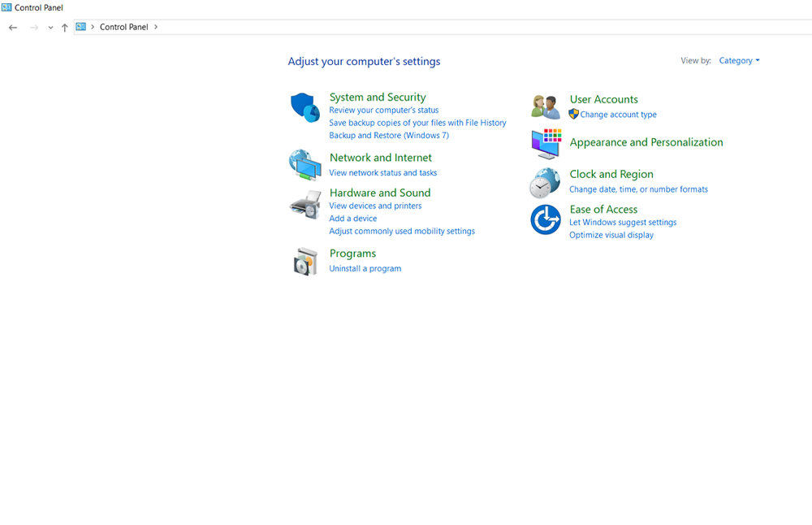Click the Network and Internet globe icon

304,164
